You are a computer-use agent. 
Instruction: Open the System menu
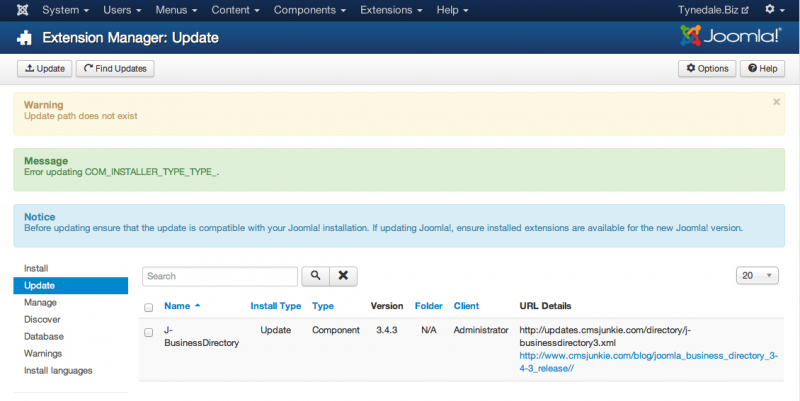pos(65,10)
